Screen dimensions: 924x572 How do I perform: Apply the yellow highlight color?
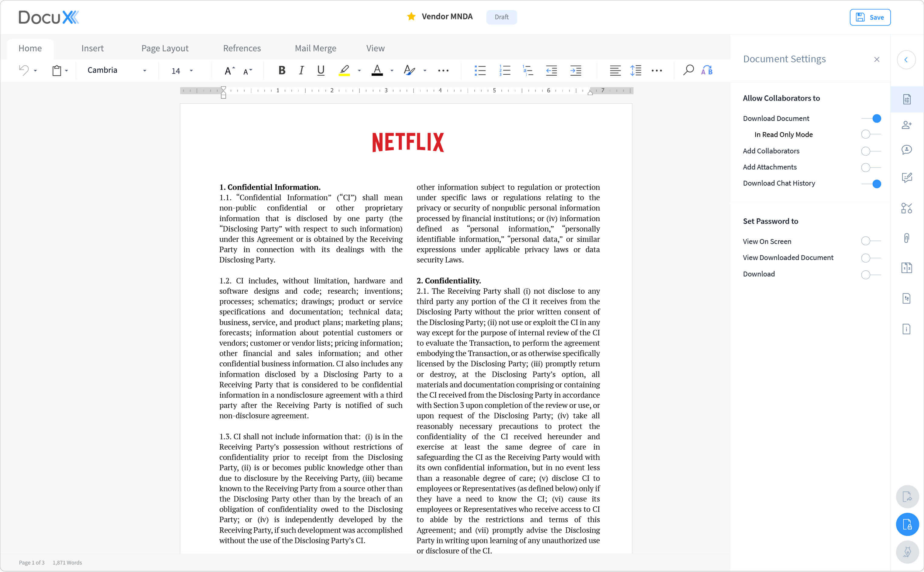click(344, 70)
